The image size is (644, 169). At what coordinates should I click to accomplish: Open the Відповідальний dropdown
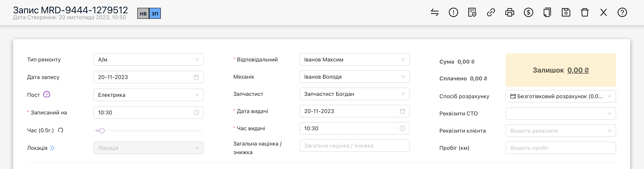tap(354, 60)
